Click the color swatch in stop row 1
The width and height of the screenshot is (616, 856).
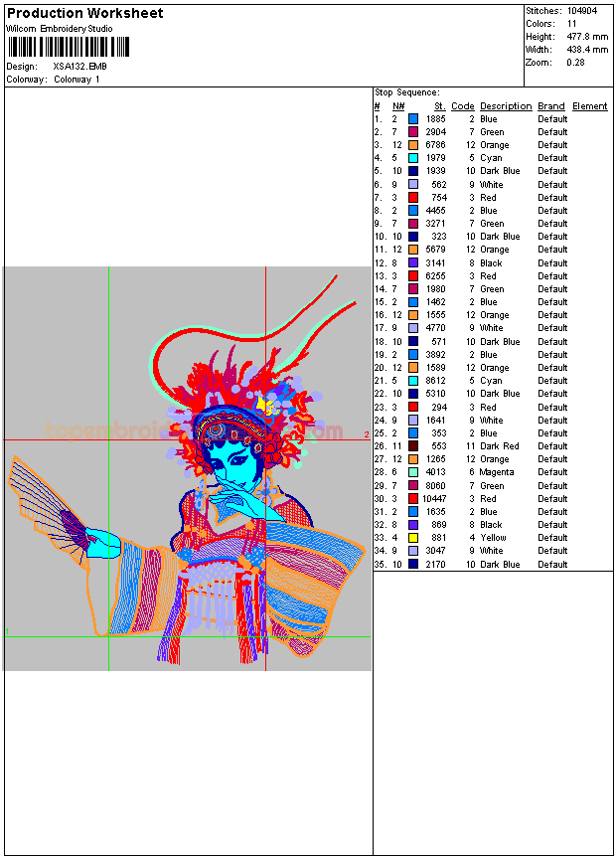[x=413, y=119]
